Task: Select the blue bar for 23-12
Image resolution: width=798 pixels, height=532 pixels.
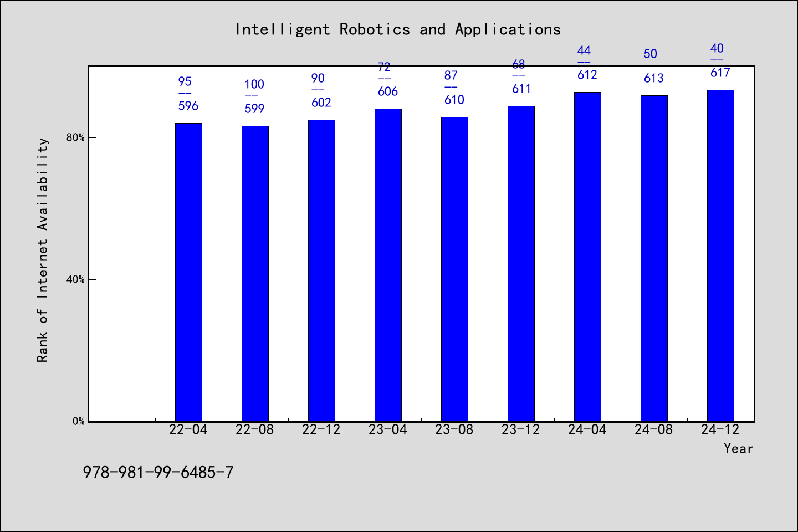Action: pyautogui.click(x=521, y=264)
